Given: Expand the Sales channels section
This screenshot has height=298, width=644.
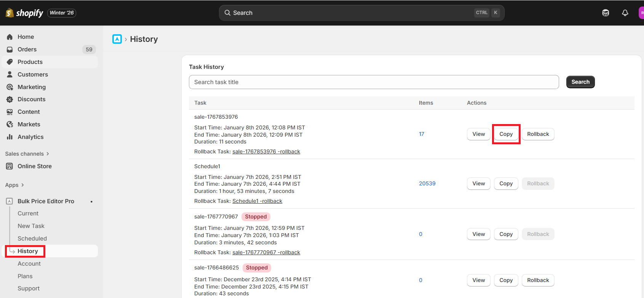Looking at the screenshot, I should 27,154.
